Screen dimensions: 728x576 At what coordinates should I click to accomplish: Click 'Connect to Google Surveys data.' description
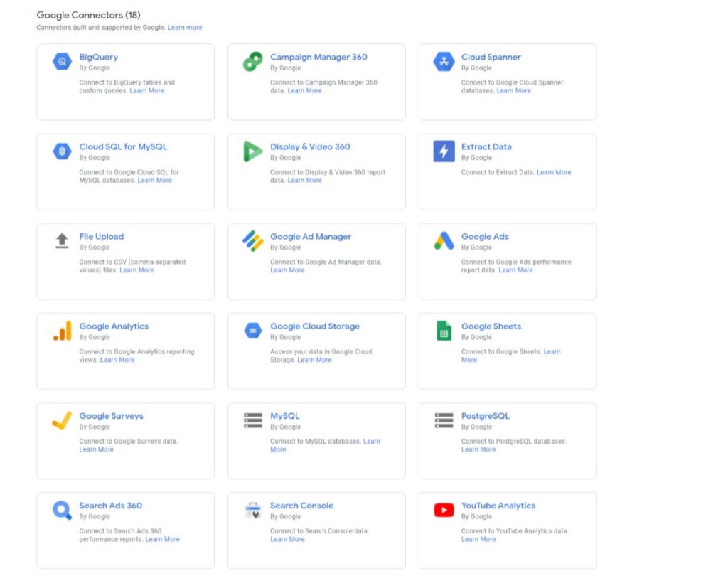tap(128, 442)
